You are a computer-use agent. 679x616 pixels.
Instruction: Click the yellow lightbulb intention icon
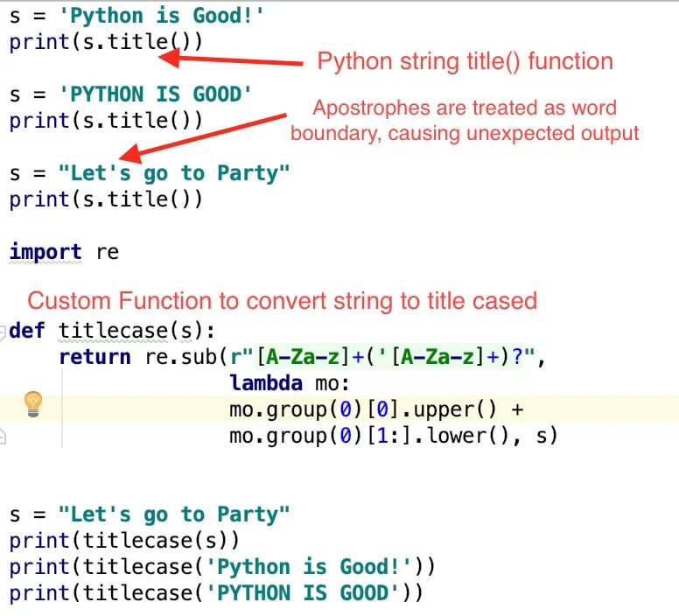tap(33, 403)
